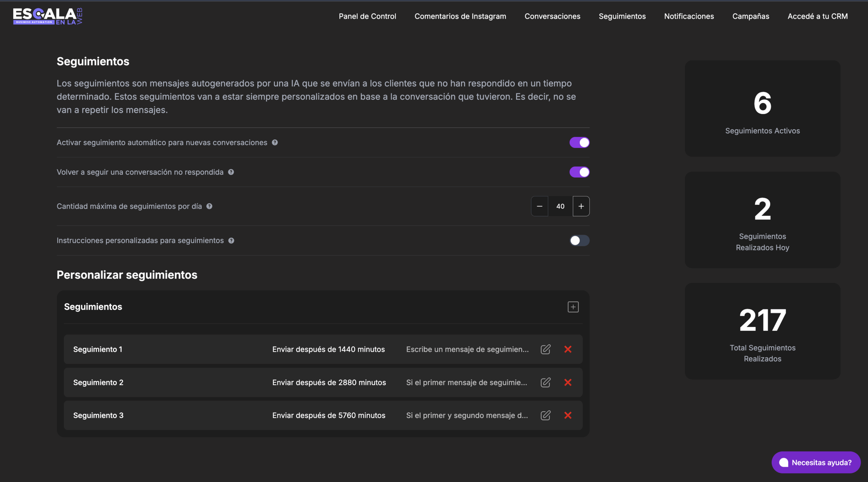Click Accedé a tu CRM link
Image resolution: width=868 pixels, height=482 pixels.
(817, 16)
